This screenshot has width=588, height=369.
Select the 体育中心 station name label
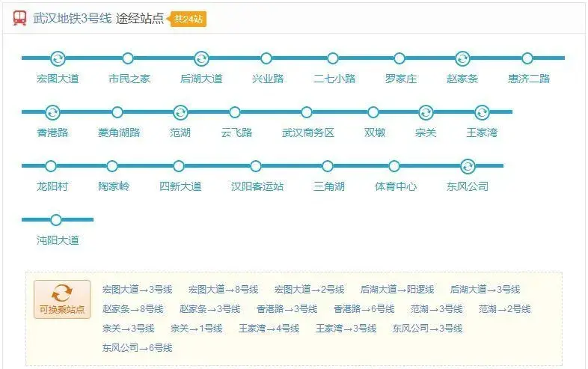(x=396, y=186)
